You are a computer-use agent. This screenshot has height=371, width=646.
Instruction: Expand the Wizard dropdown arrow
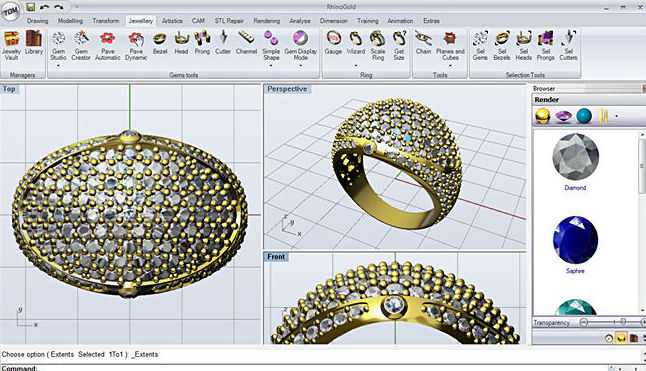click(x=356, y=65)
